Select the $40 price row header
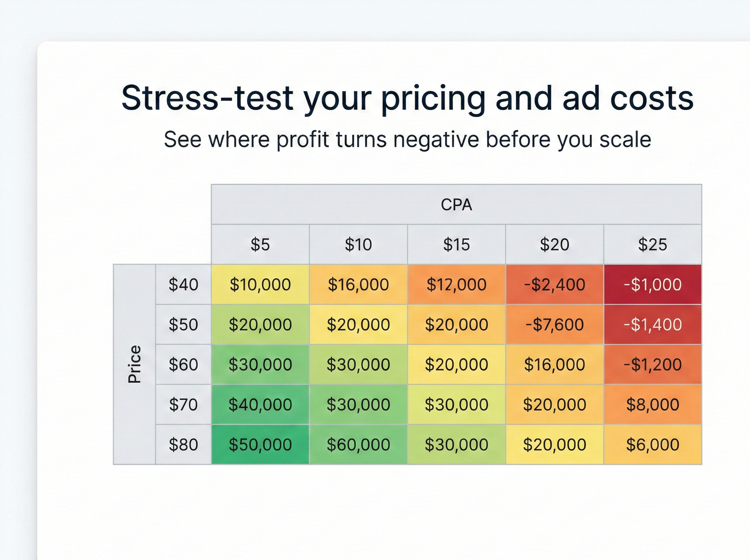 [183, 284]
